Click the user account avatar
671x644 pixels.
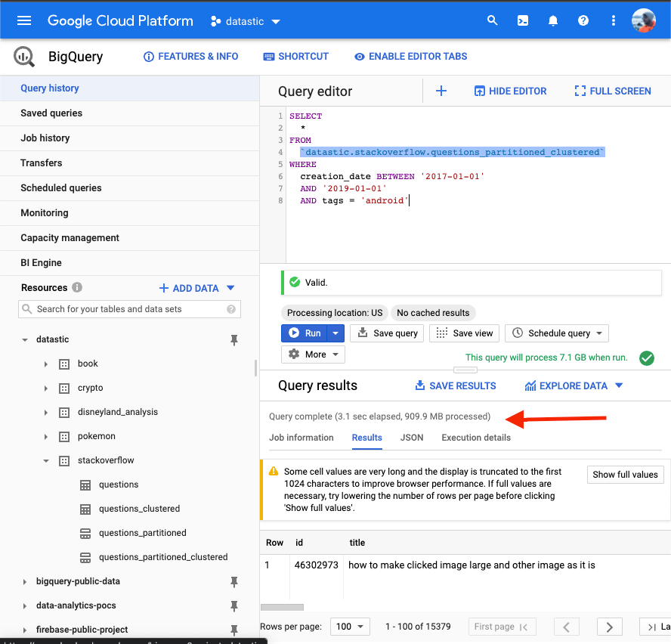[643, 20]
